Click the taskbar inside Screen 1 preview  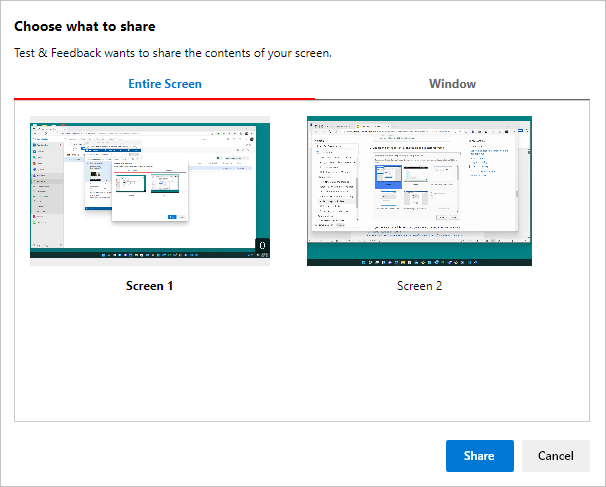coord(150,255)
